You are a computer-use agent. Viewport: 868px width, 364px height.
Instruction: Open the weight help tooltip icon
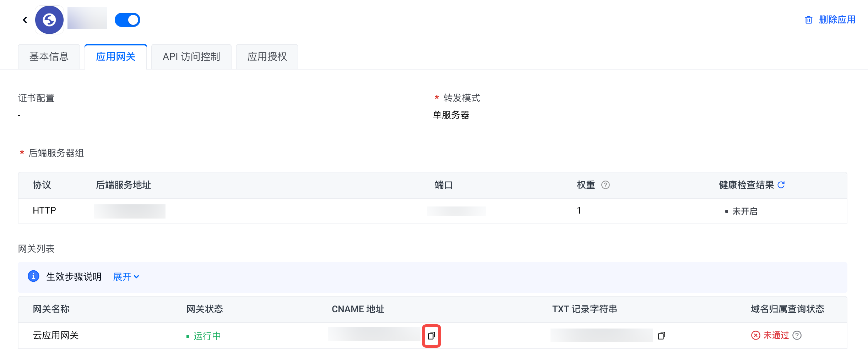[605, 185]
